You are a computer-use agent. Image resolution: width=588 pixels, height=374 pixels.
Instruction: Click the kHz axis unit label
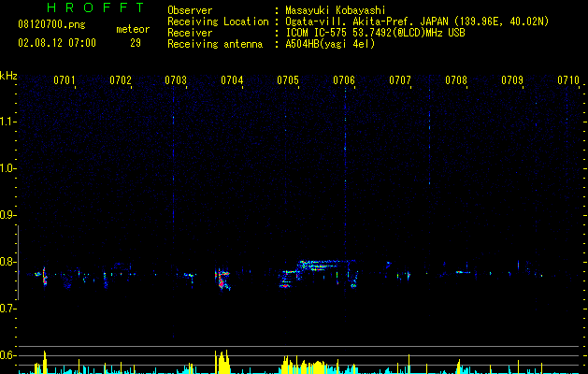point(8,76)
